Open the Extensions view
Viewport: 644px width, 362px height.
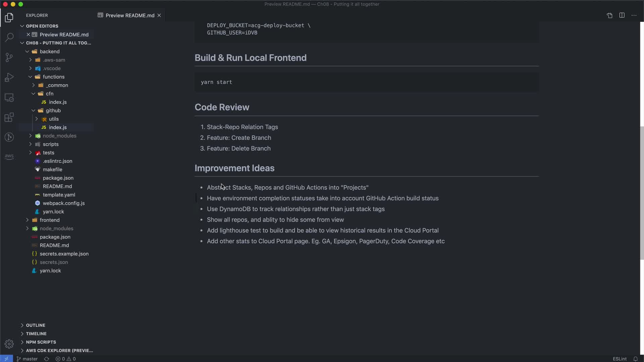tap(9, 117)
